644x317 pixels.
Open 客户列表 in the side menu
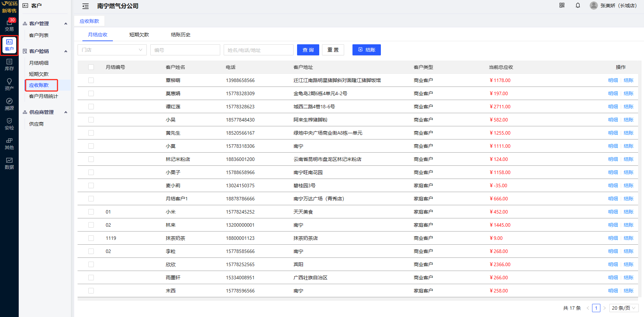pyautogui.click(x=39, y=35)
